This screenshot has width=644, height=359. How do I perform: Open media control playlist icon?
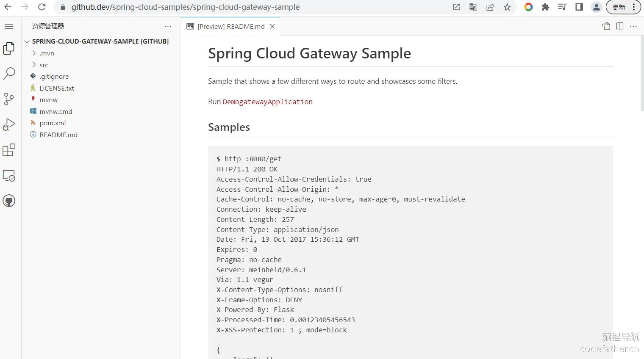point(562,7)
